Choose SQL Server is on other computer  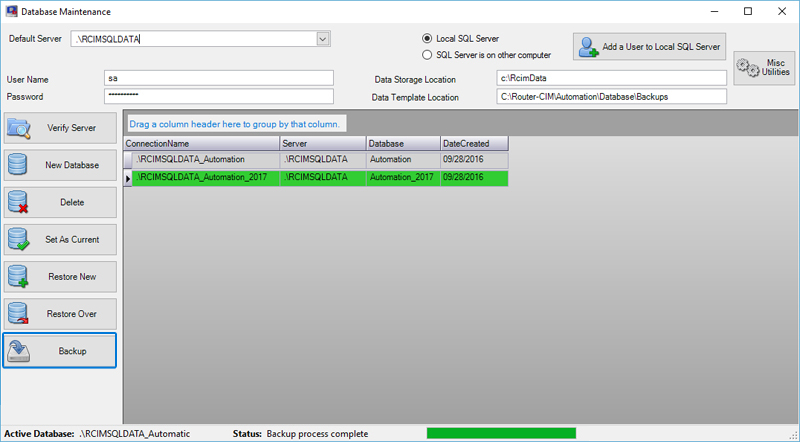point(428,55)
